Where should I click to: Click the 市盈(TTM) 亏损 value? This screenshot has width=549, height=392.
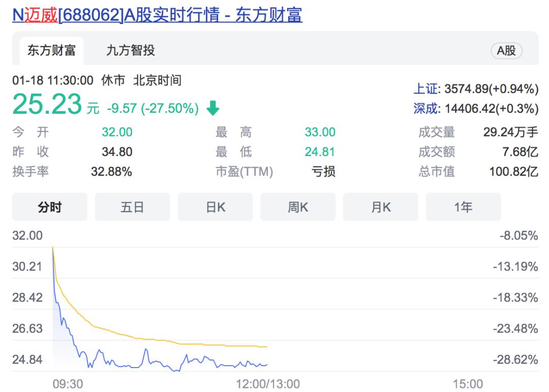point(323,172)
